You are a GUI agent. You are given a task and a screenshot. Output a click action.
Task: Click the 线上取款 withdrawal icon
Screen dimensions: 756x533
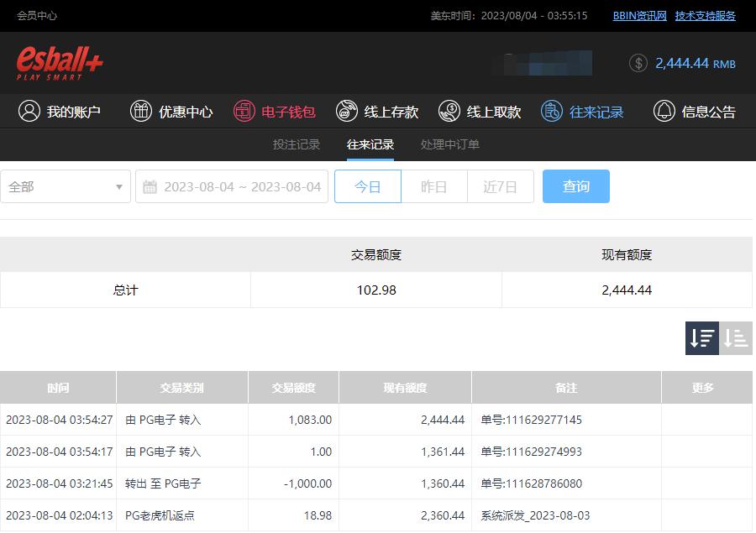click(449, 112)
